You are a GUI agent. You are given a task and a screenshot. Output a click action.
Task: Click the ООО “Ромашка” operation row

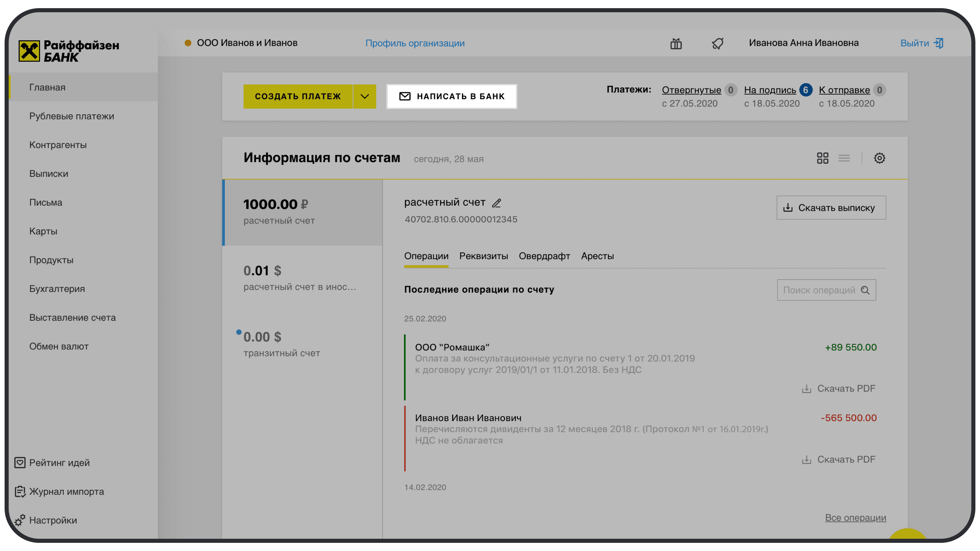[x=640, y=367]
